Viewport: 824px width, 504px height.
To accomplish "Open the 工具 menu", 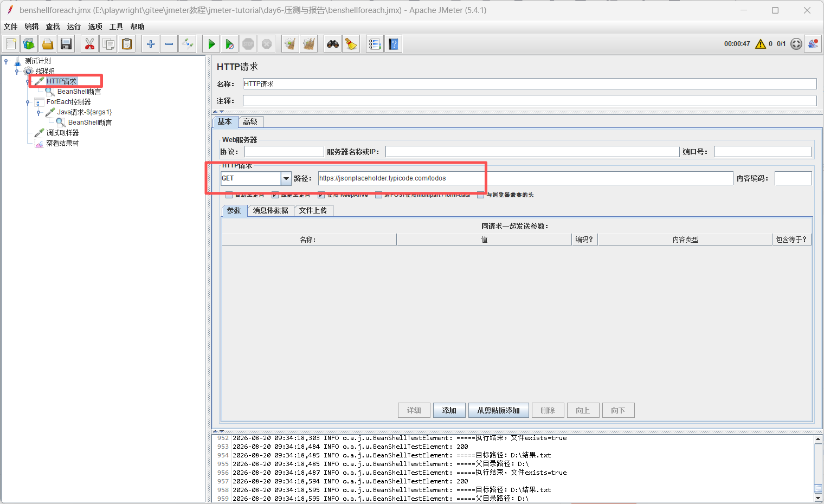I will tap(116, 27).
